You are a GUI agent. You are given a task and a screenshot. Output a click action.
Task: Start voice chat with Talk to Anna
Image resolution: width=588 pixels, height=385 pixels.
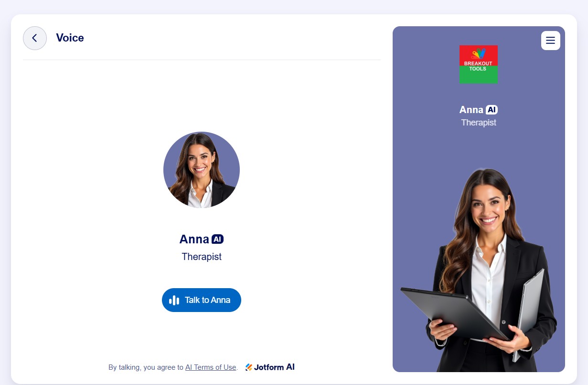[202, 300]
